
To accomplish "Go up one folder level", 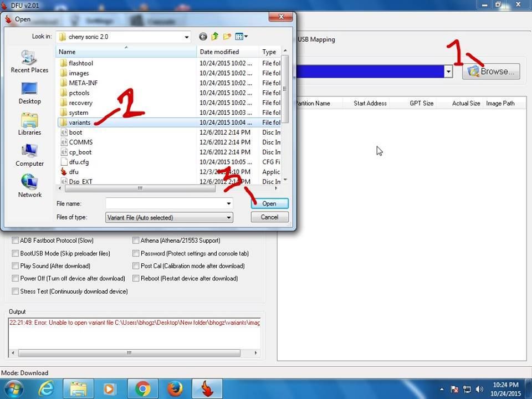I will tap(215, 37).
